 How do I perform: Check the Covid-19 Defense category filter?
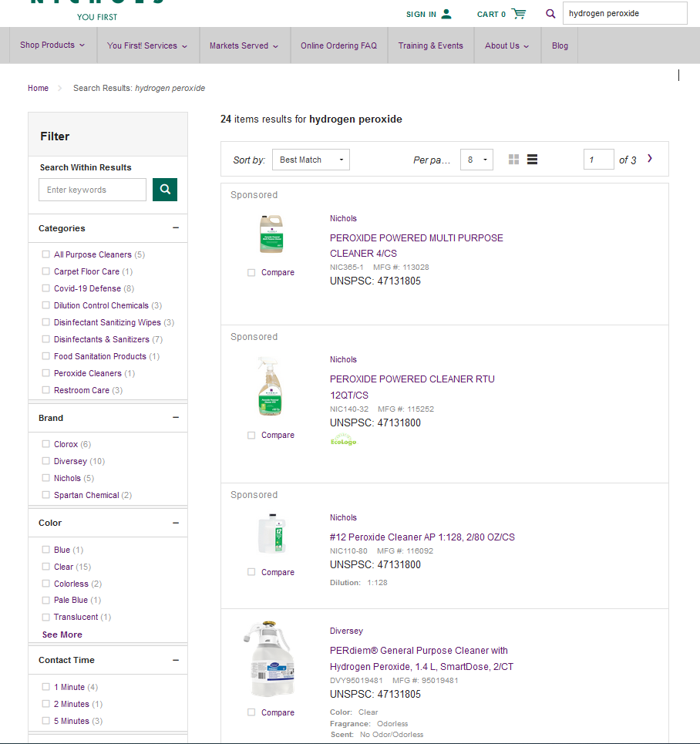pyautogui.click(x=46, y=288)
